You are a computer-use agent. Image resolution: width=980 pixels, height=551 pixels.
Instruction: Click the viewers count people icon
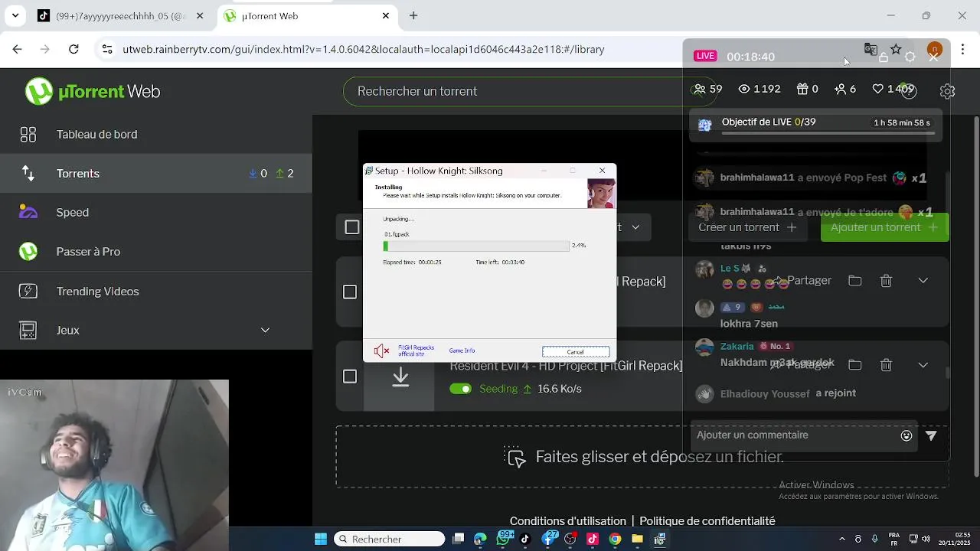(x=699, y=90)
